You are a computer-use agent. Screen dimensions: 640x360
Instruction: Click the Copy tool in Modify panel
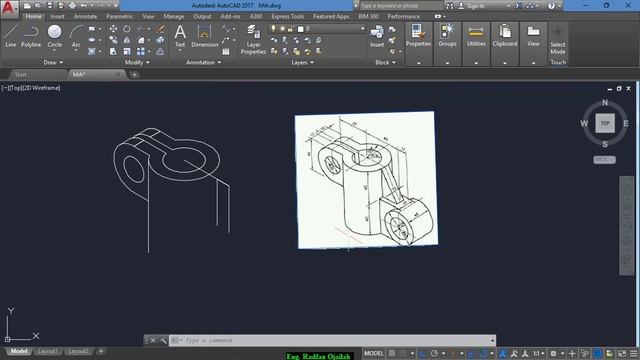pos(113,40)
